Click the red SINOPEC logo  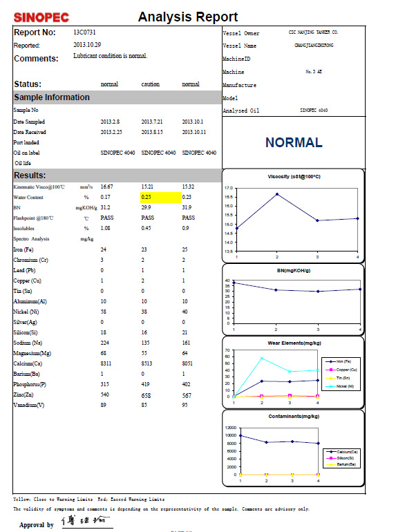(41, 17)
